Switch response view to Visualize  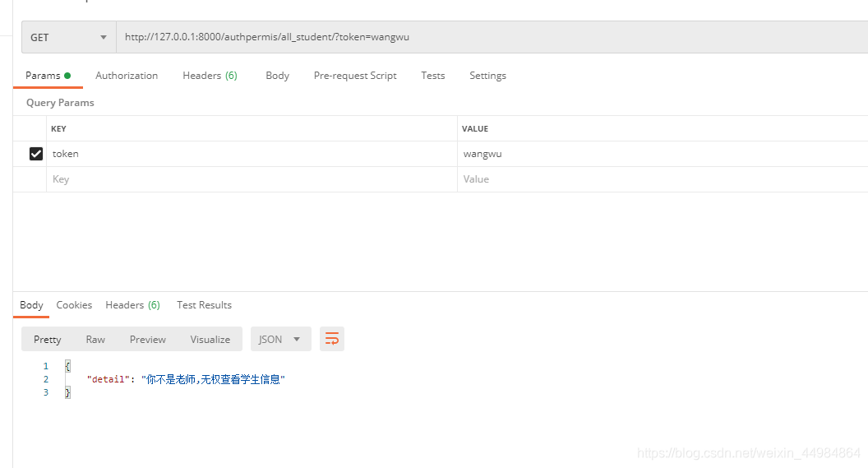point(210,340)
